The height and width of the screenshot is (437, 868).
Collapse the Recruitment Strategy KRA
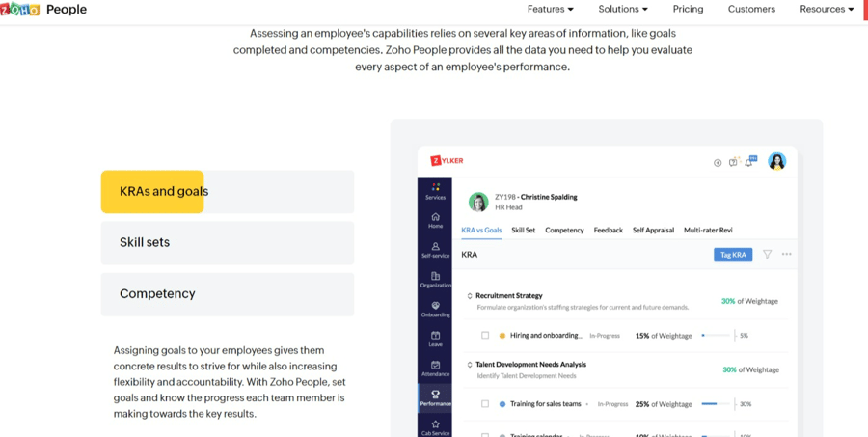470,296
